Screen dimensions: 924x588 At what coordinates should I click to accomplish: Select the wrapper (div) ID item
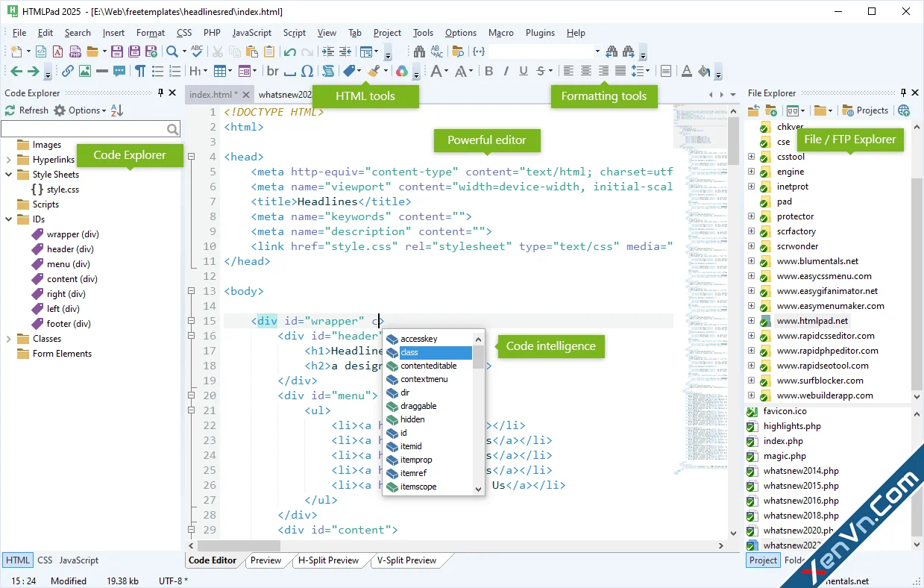tap(66, 234)
